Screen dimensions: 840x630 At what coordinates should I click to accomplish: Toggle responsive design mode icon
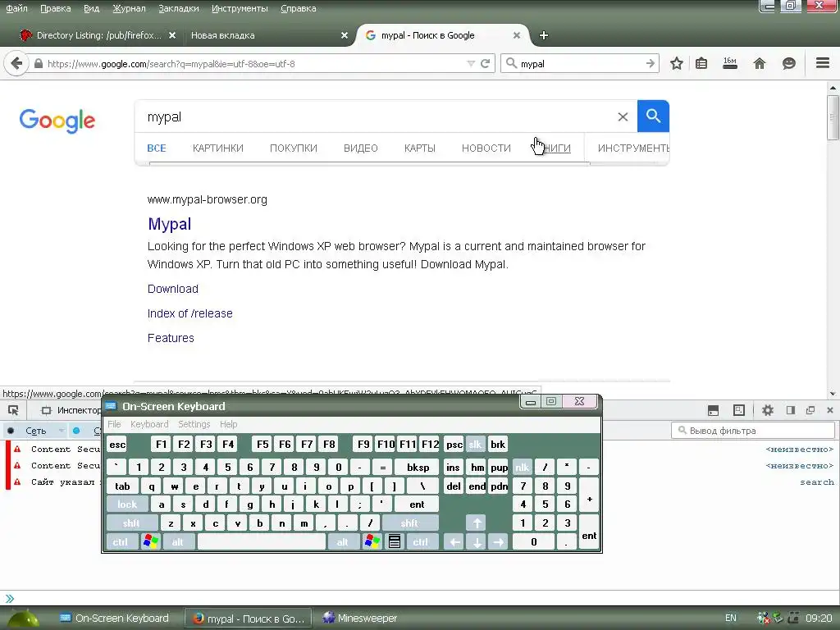point(739,410)
